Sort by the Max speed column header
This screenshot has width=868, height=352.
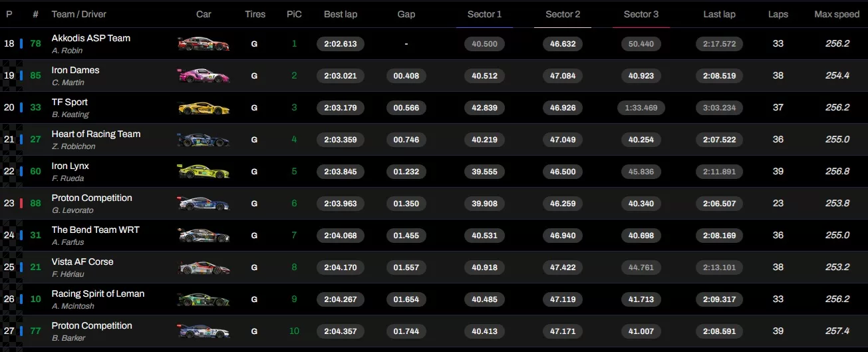point(837,14)
